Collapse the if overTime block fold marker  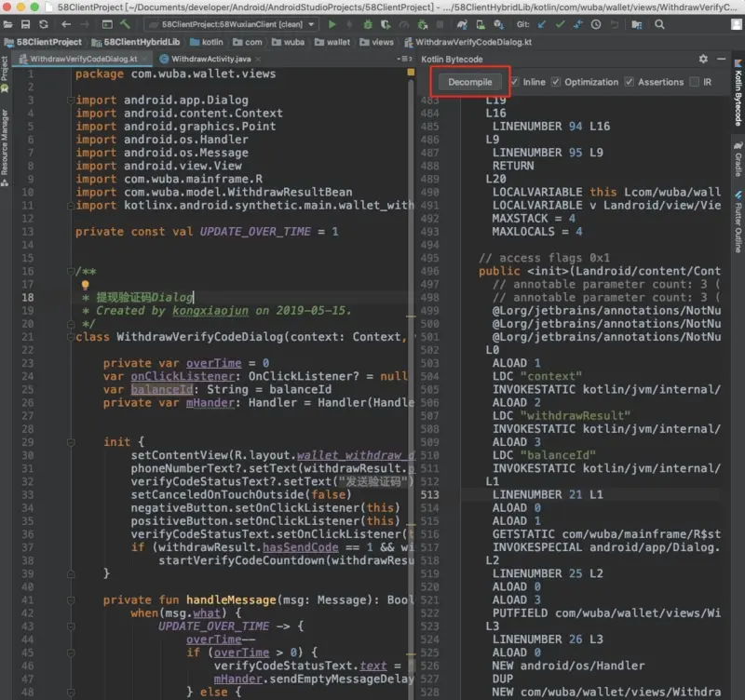pyautogui.click(x=71, y=653)
